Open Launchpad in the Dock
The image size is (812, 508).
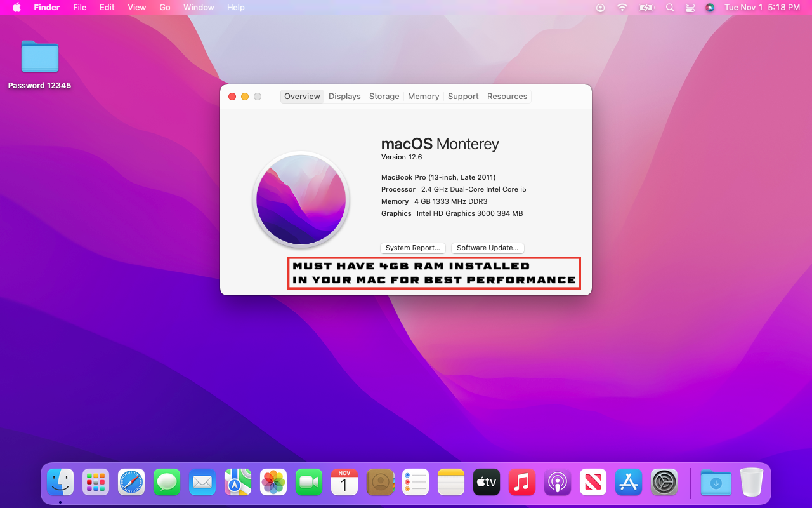tap(96, 483)
